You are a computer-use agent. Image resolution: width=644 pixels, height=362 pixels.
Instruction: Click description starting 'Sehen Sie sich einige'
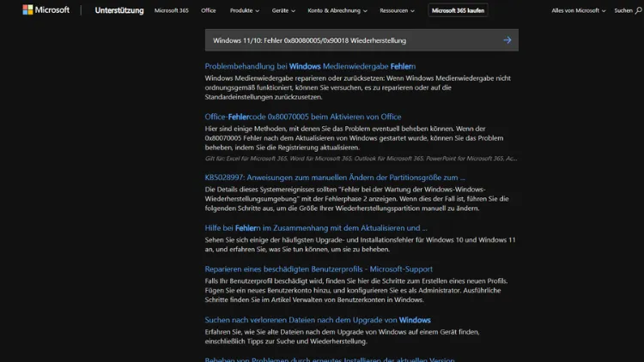(x=360, y=244)
